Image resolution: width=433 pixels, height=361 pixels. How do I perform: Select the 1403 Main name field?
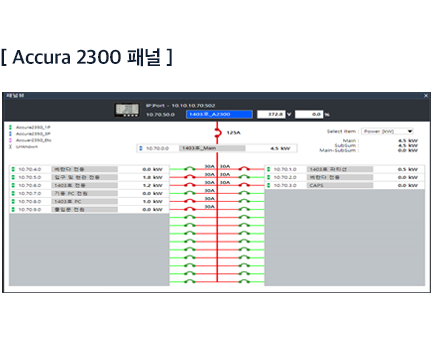tap(212, 148)
